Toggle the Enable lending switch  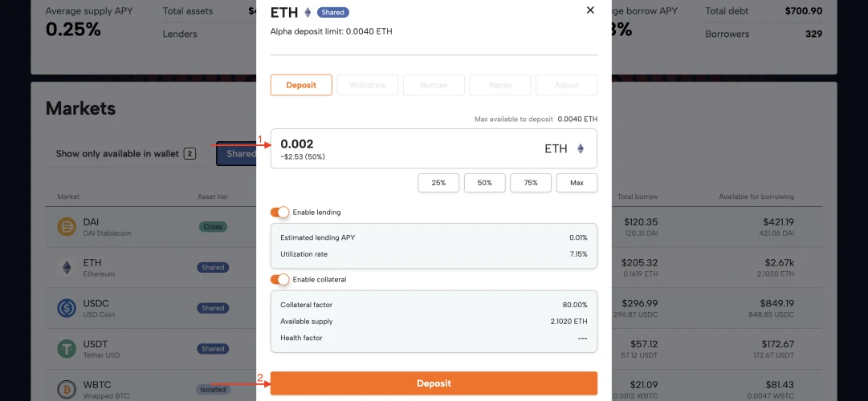[x=279, y=213]
